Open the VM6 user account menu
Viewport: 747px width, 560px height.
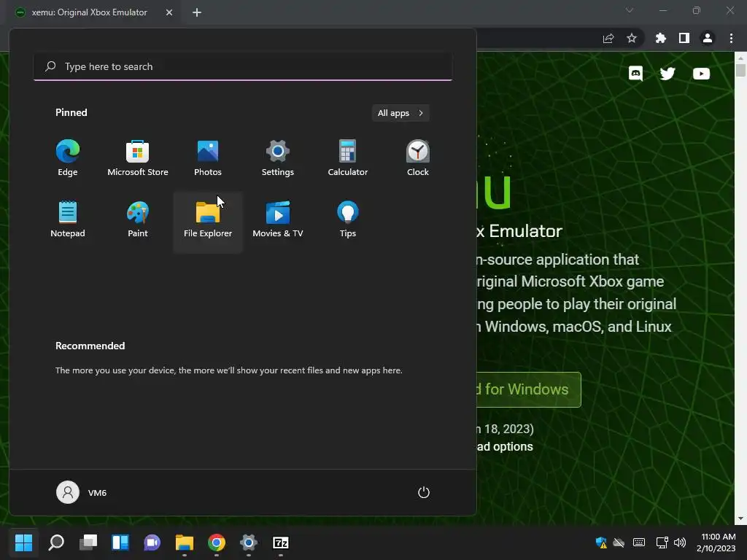click(82, 492)
